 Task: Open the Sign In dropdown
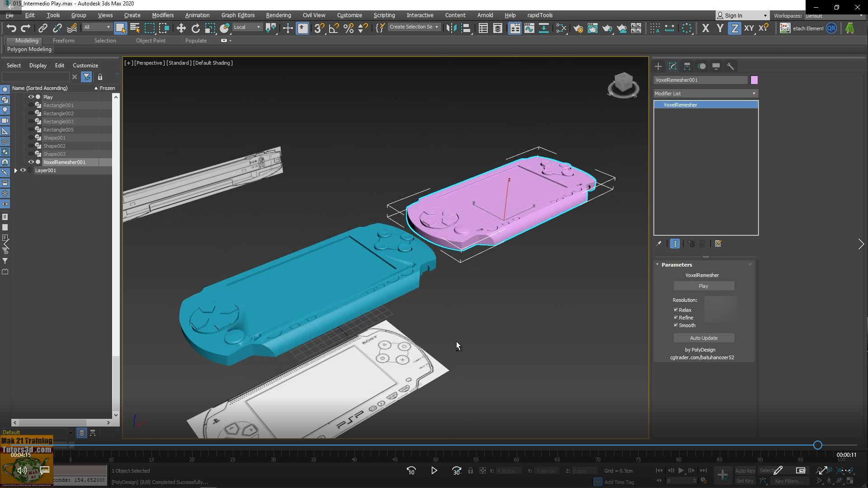point(742,15)
